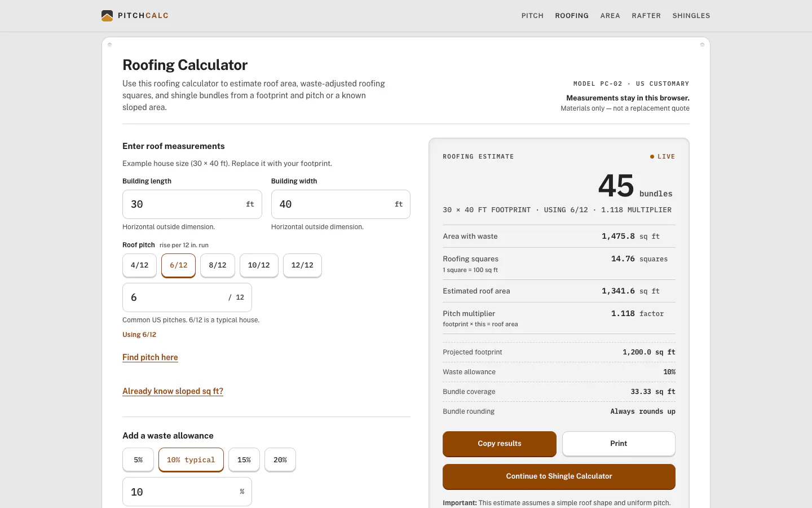This screenshot has width=812, height=508.
Task: Click the orange LIVE status indicator
Action: 663,157
